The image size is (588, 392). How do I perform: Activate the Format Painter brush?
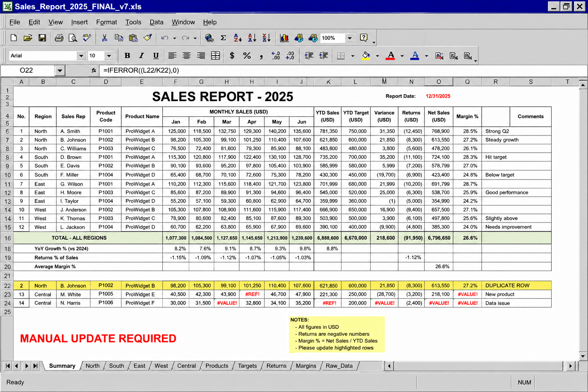point(147,38)
